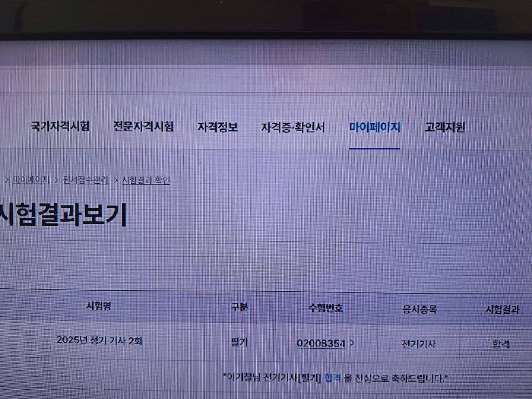The width and height of the screenshot is (532, 399).
Task: Click the blue 합격 word in congratulation message
Action: point(333,378)
